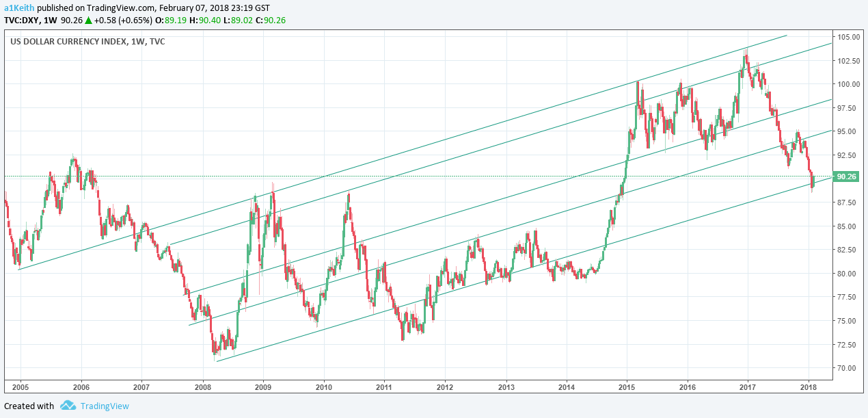Viewport: 868px width, 418px height.
Task: Click the 72.50 price axis label
Action: pos(846,345)
